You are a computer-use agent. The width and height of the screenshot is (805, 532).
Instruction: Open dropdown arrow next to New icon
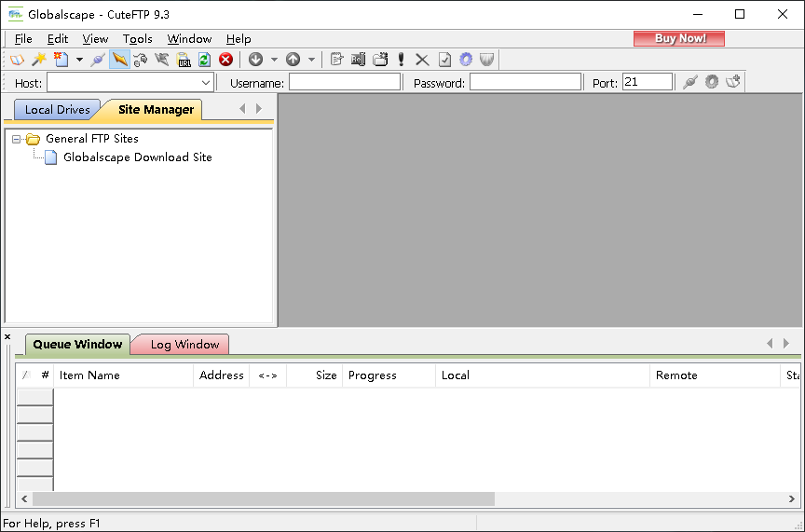[79, 60]
